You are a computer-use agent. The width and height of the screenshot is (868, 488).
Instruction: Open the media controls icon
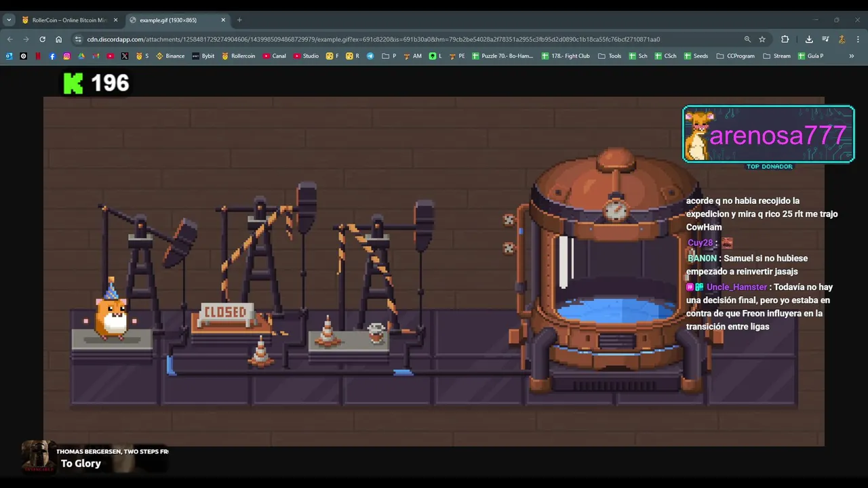[x=825, y=39]
